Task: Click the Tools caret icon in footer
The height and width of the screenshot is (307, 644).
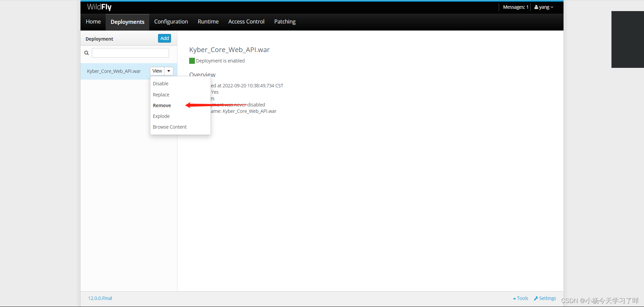Action: coord(514,298)
